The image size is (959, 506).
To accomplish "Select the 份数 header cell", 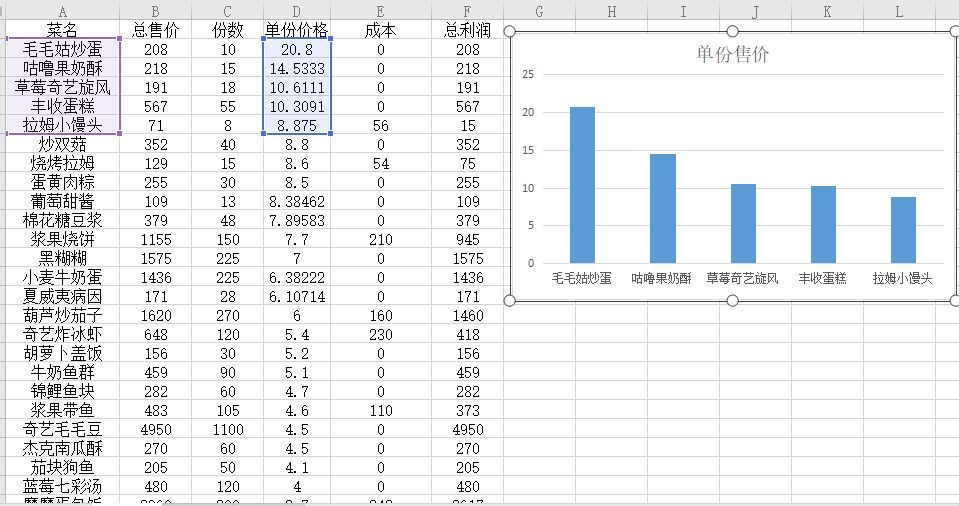I will [228, 30].
